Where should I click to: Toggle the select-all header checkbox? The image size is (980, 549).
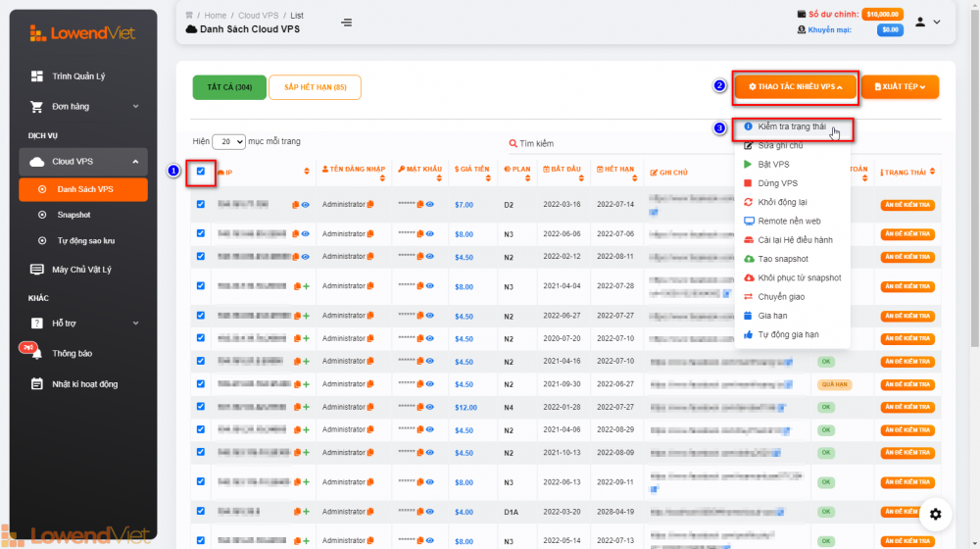point(201,171)
